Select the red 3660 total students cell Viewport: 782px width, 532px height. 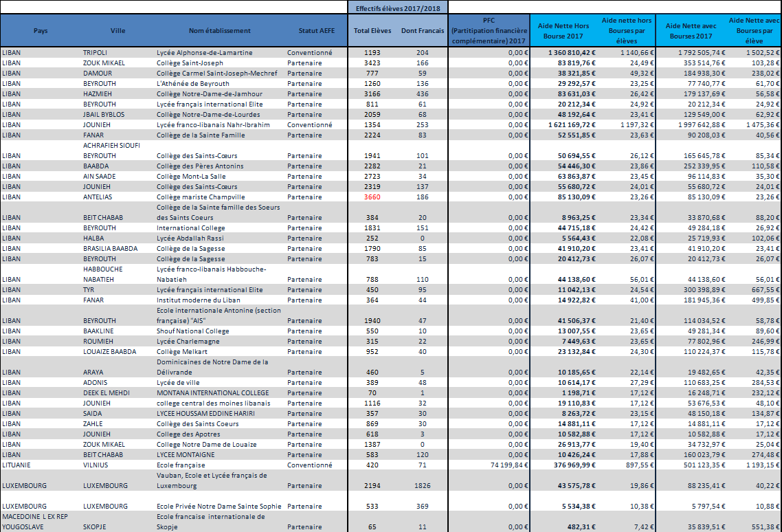372,197
